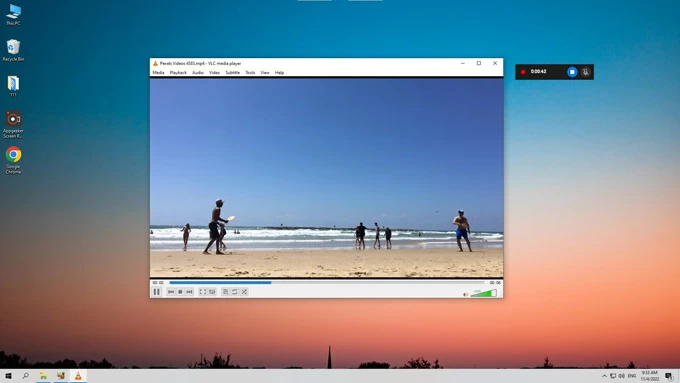The width and height of the screenshot is (680, 383).
Task: Toggle random shuffle playback
Action: pyautogui.click(x=244, y=292)
